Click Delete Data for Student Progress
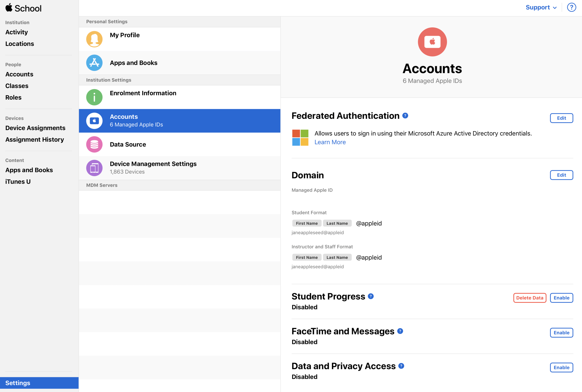Image resolution: width=582 pixels, height=392 pixels. (x=529, y=297)
